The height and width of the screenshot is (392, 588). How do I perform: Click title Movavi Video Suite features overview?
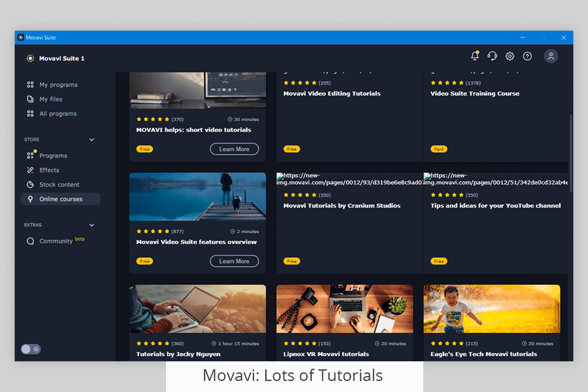click(196, 242)
